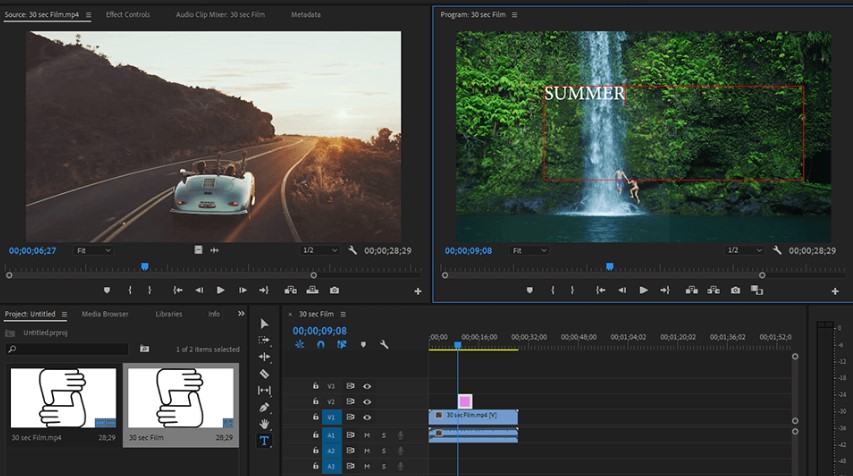
Task: Select the Ripple Edit tool
Action: coord(264,357)
